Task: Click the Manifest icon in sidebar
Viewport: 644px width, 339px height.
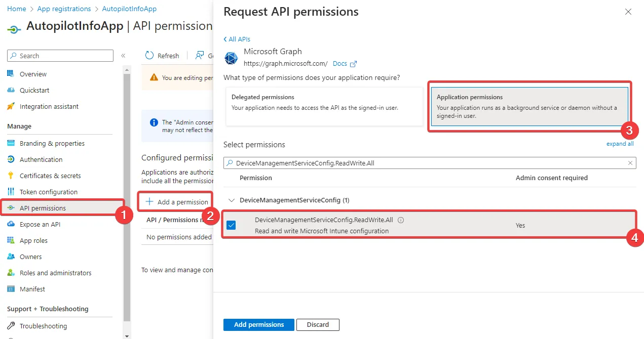Action: coord(11,289)
